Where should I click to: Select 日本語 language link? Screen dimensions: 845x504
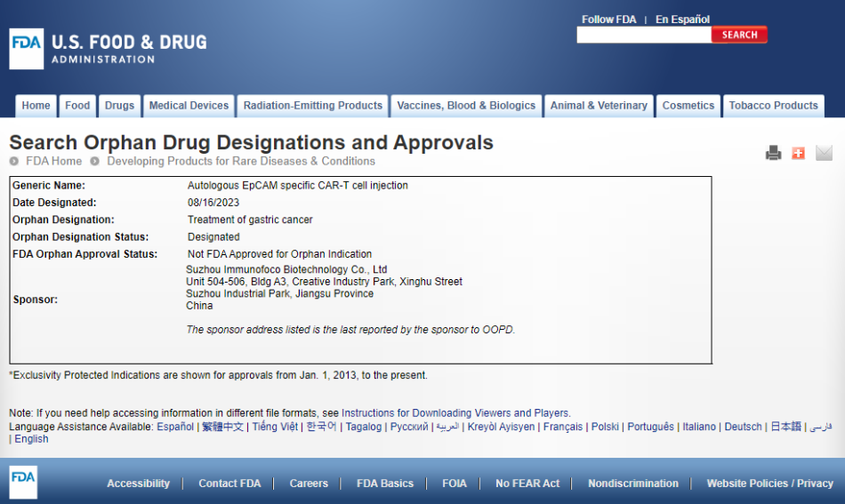[x=785, y=427]
